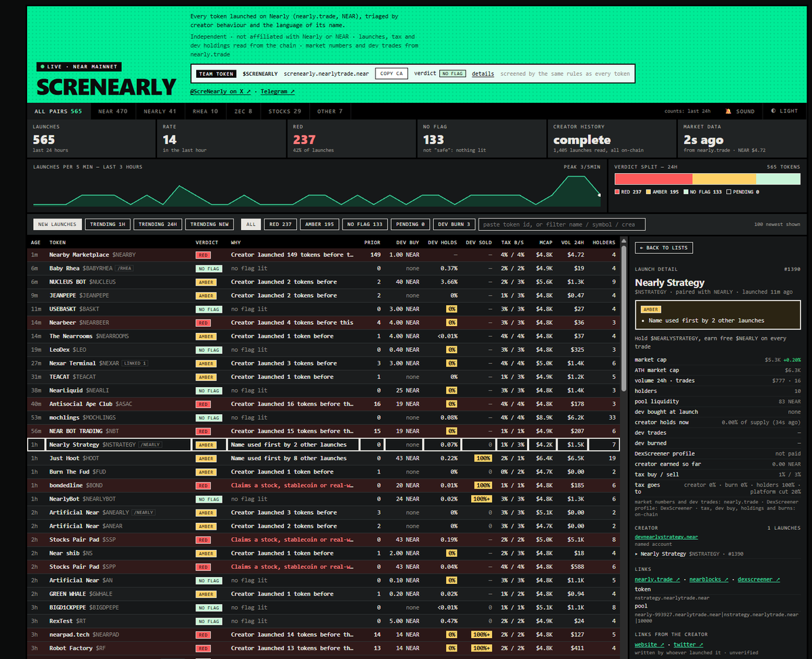This screenshot has height=659, width=812.
Task: Select the RHEA 10 tab
Action: click(205, 111)
